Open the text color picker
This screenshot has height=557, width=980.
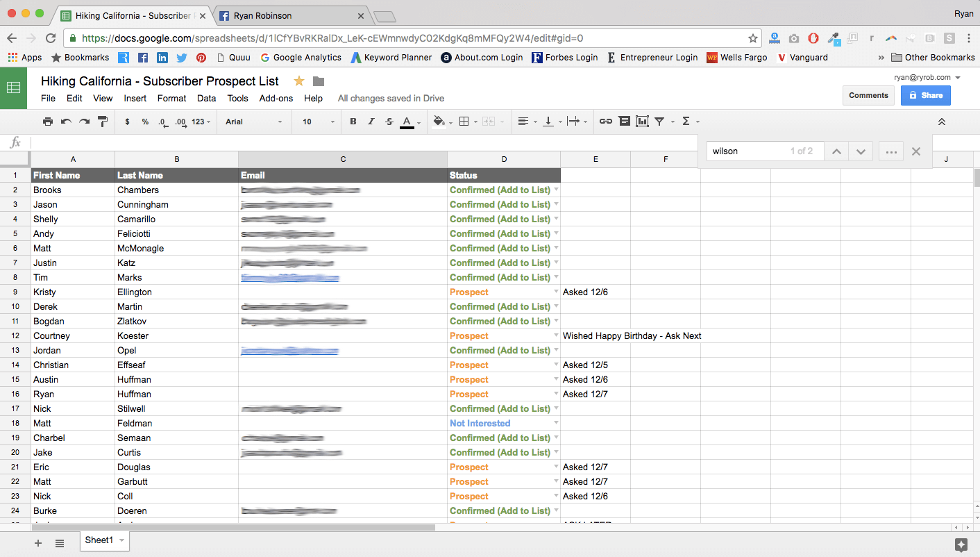pos(407,121)
